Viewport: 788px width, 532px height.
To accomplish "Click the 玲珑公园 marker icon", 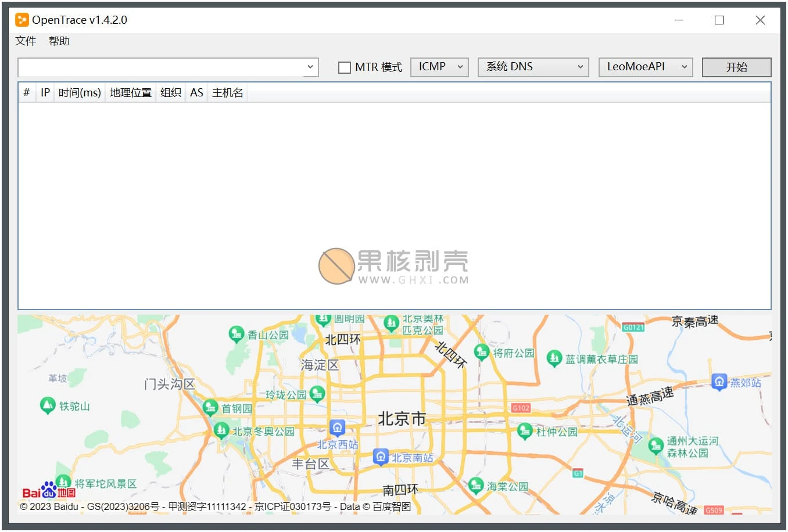I will (317, 394).
